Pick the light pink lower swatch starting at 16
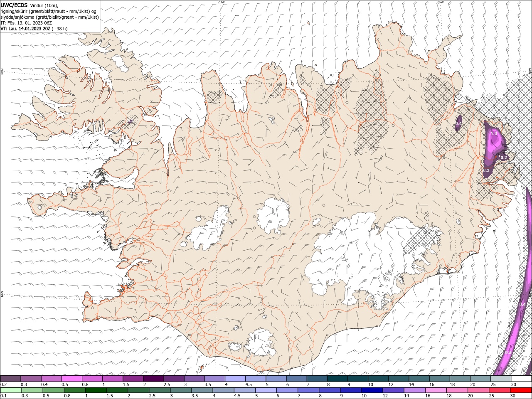 pyautogui.click(x=435, y=390)
